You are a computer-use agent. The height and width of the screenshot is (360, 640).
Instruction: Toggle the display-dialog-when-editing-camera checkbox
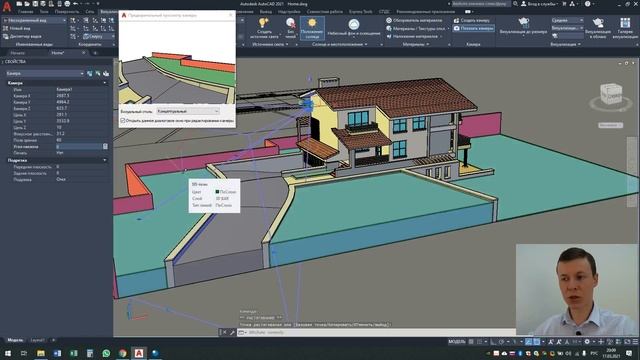coord(123,121)
